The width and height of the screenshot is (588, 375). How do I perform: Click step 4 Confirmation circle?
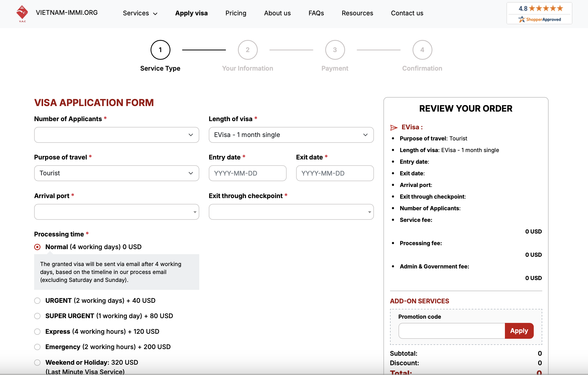click(422, 50)
